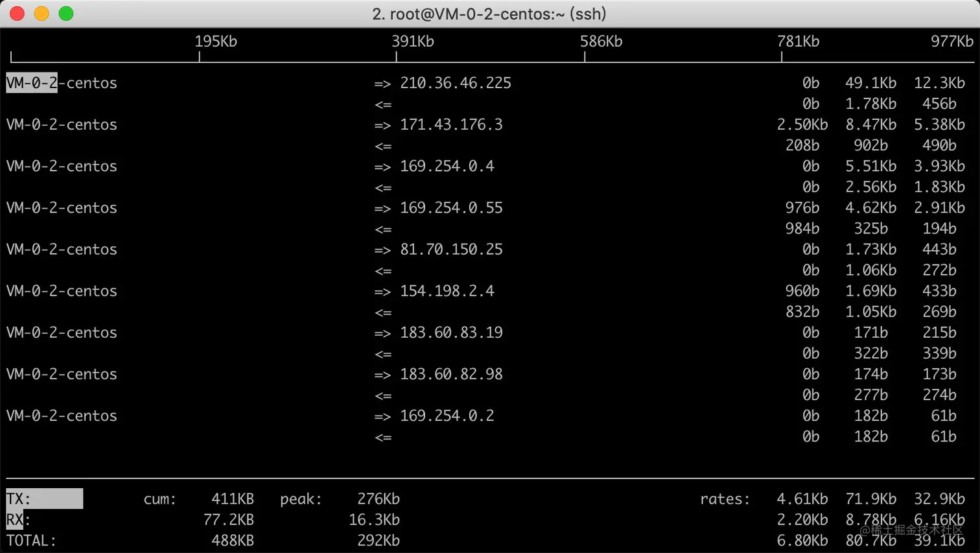Click the 1.73Kb rate value
This screenshot has height=553, width=980.
coord(871,249)
